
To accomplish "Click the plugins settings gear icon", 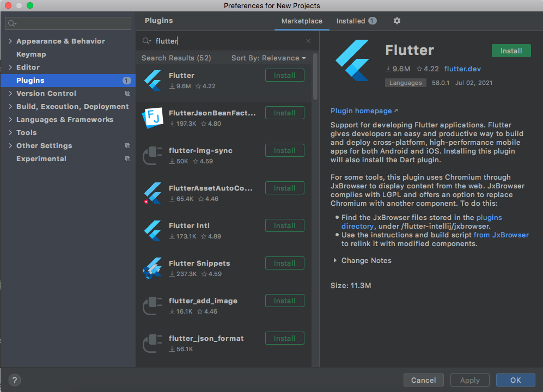I will click(397, 21).
